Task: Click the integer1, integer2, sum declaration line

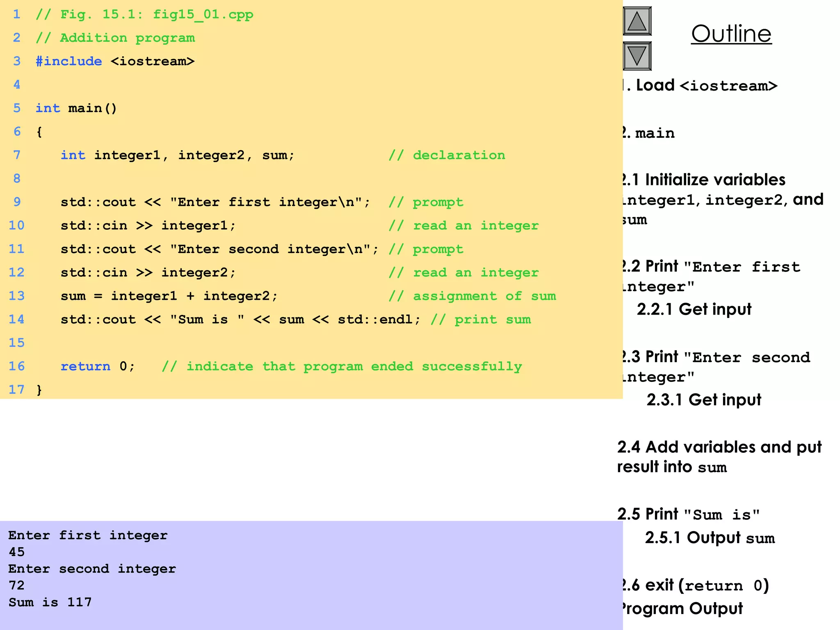Action: pos(178,155)
